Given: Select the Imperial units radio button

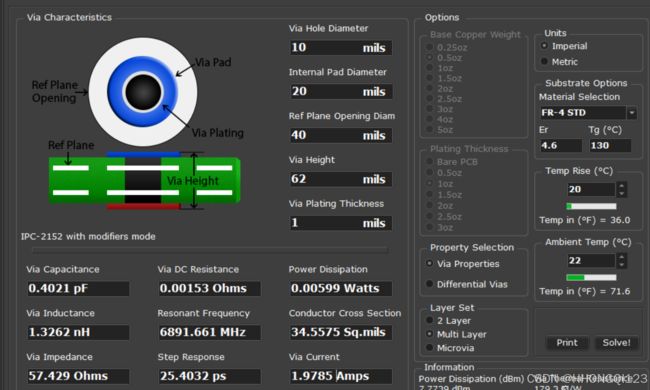Looking at the screenshot, I should tap(544, 46).
